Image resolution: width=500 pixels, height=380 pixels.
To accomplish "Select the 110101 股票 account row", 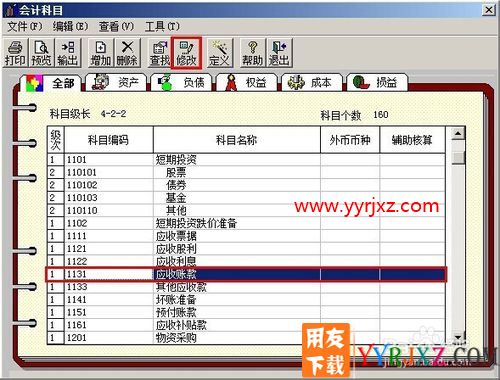I will tap(246, 172).
